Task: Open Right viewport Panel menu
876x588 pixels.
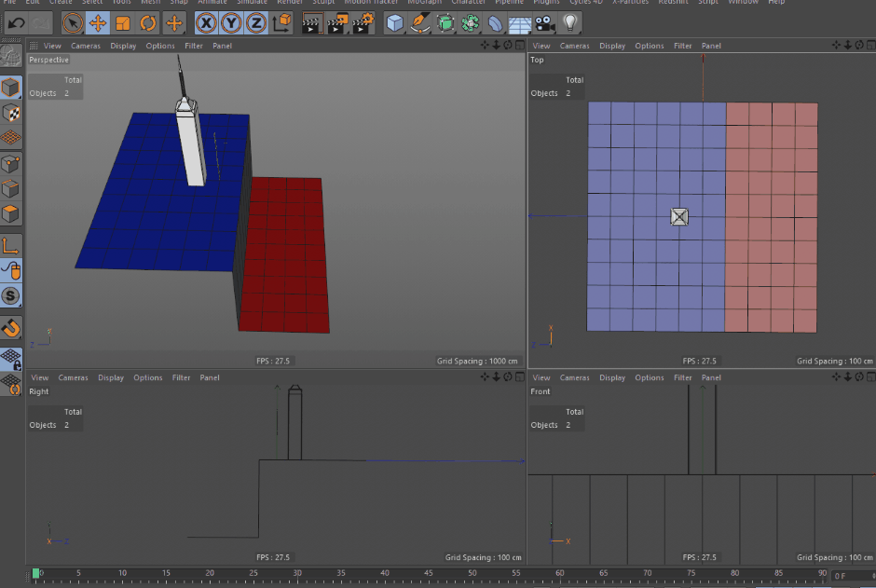Action: click(210, 377)
